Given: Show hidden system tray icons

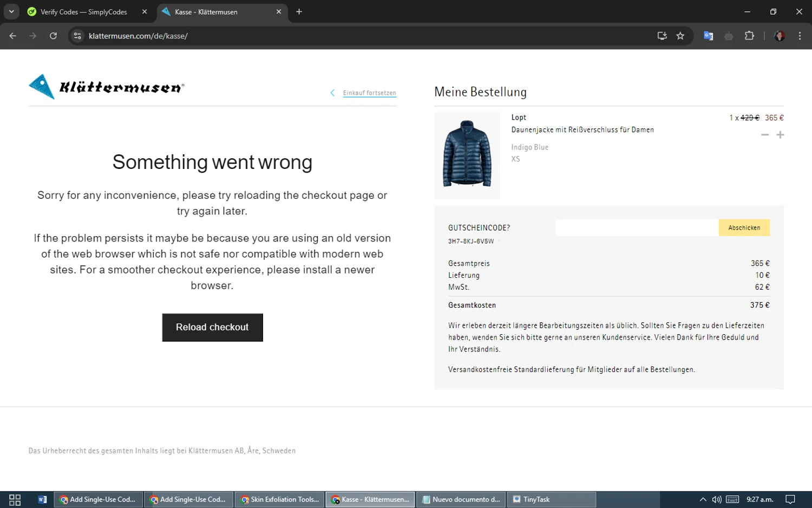Looking at the screenshot, I should (703, 499).
